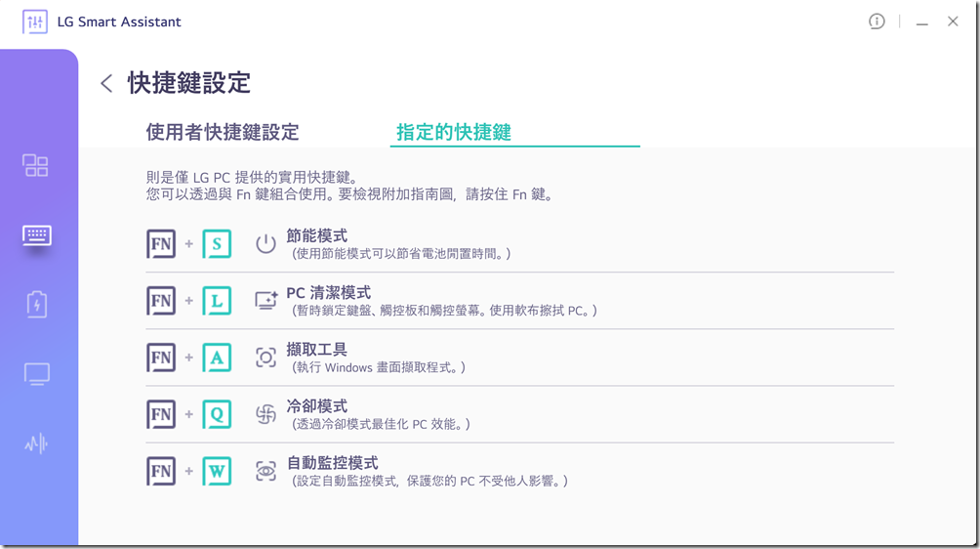Click the S key shortcut badge
Screen dimensions: 980x549
coord(217,244)
